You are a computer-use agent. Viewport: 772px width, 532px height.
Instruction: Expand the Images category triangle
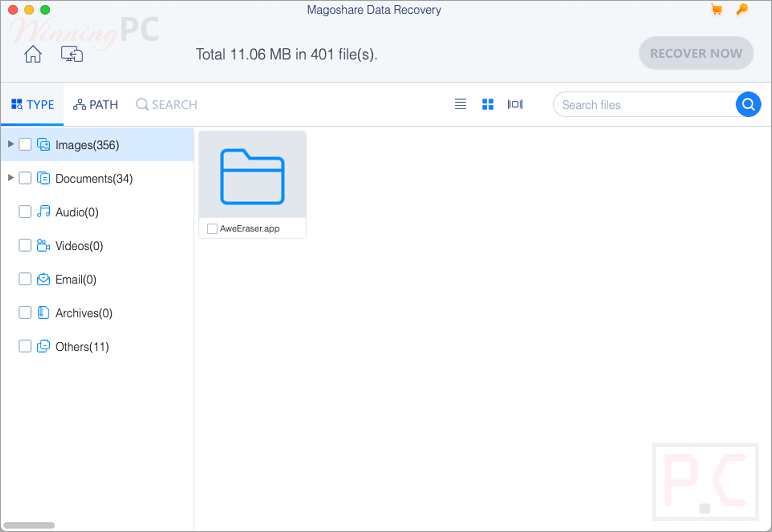tap(10, 144)
